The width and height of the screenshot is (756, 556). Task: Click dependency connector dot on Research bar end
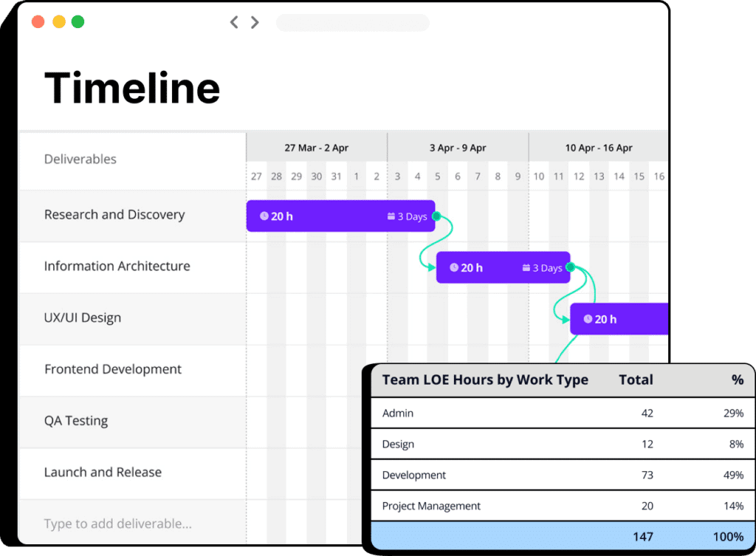(436, 216)
